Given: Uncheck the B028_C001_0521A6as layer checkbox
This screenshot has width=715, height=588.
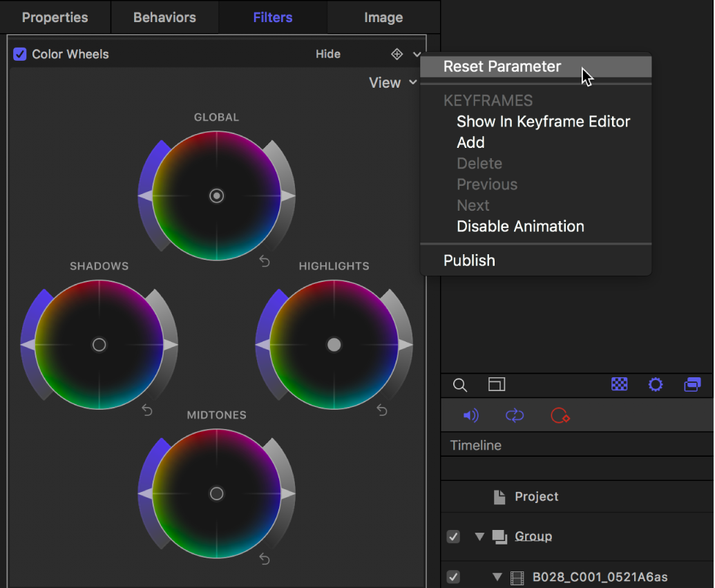Looking at the screenshot, I should click(x=453, y=576).
